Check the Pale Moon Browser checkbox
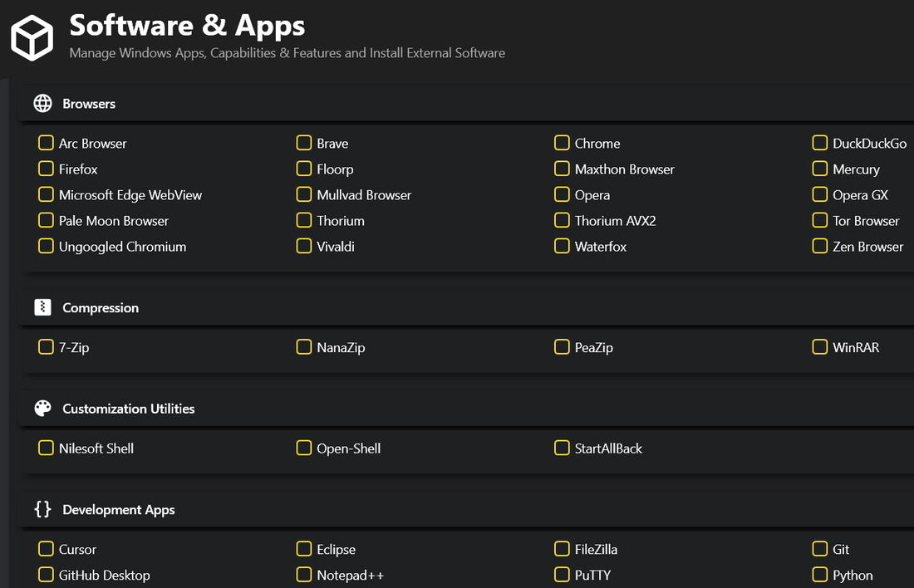The image size is (914, 588). 46,220
